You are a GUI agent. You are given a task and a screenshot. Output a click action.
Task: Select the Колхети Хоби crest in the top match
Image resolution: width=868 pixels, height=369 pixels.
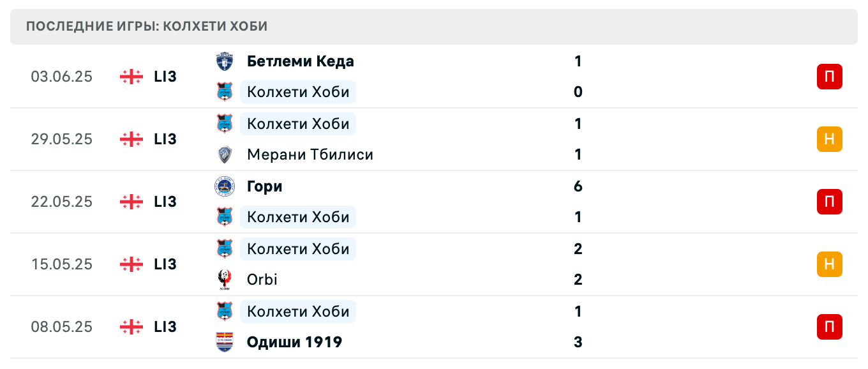[225, 91]
